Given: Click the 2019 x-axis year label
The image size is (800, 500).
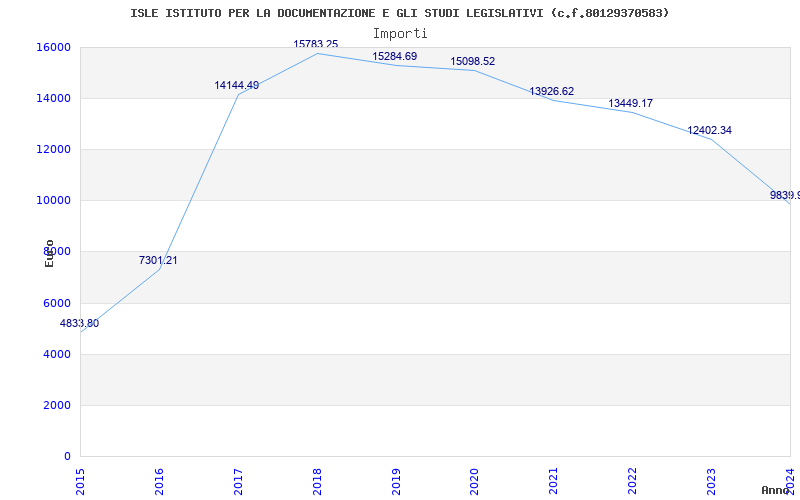Looking at the screenshot, I should point(395,481).
